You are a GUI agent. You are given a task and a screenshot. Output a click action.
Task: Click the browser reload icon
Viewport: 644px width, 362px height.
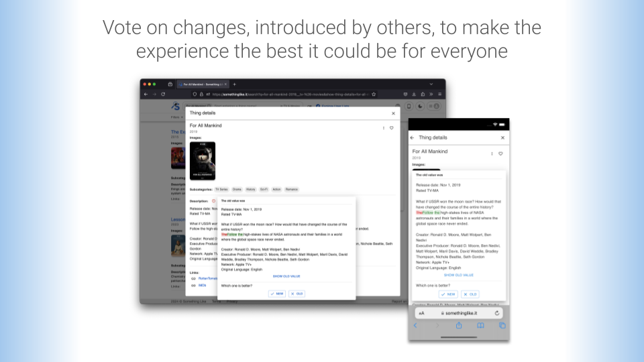coord(163,94)
